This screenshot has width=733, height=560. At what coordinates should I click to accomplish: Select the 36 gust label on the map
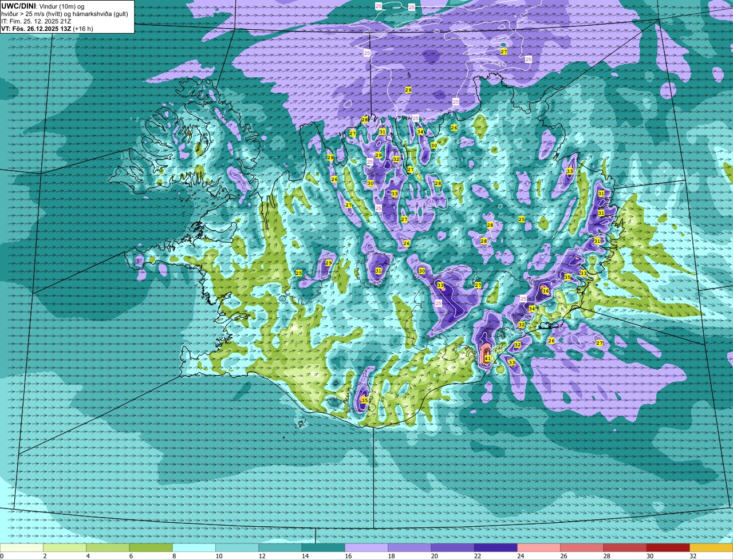[546, 291]
